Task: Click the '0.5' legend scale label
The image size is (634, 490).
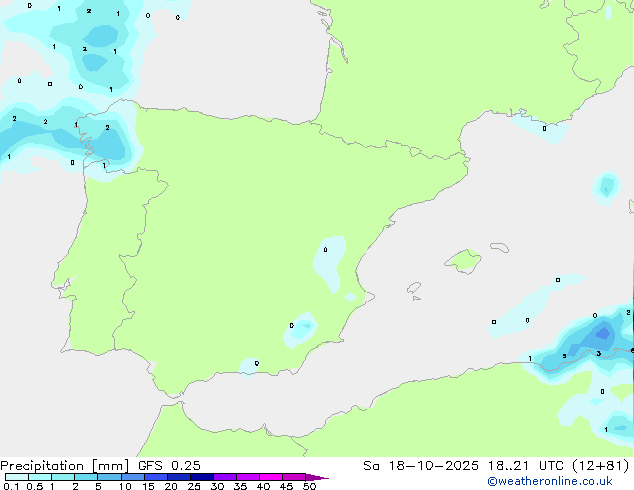Action: (35, 486)
